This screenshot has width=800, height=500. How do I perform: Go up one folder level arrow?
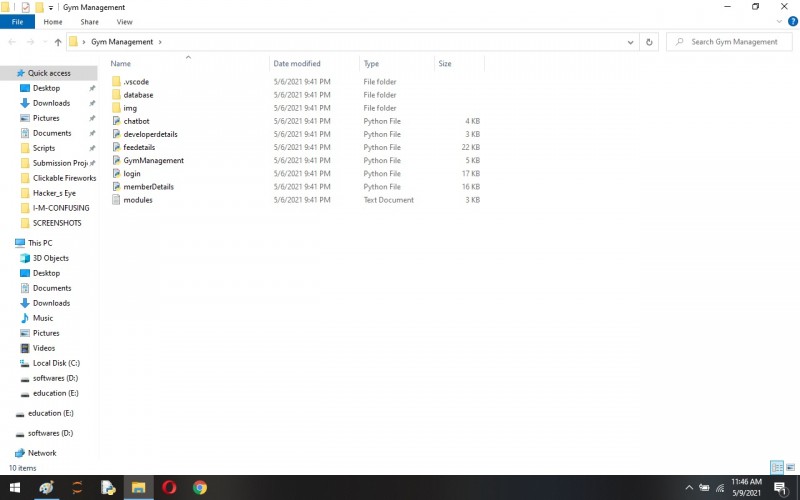point(58,42)
